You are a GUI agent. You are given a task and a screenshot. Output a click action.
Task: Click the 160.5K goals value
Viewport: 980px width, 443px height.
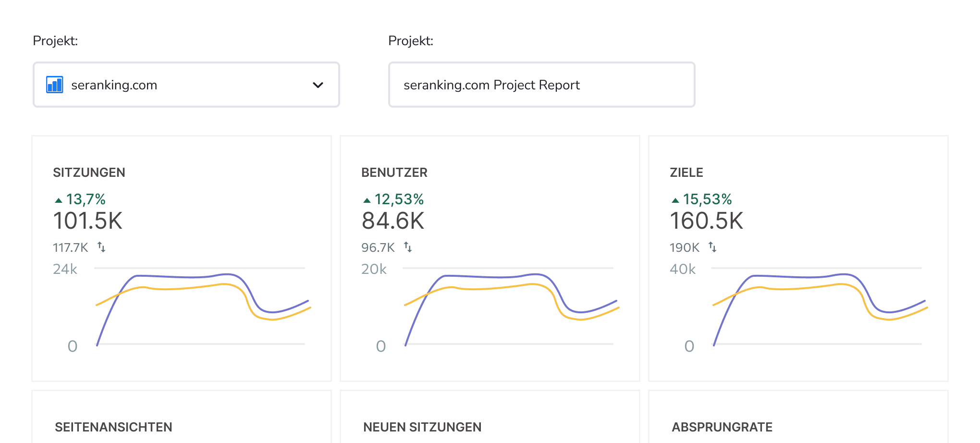[707, 221]
